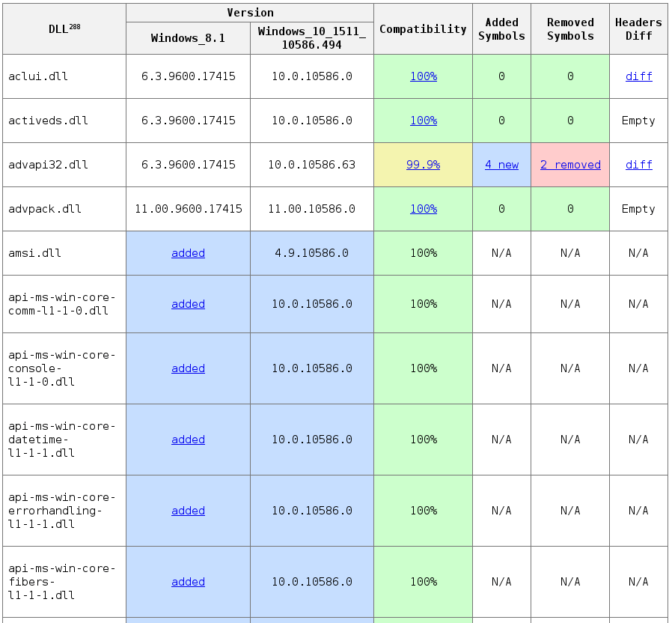Select the api-ms-win-core-console-l1-1-0.dll name cell

click(x=64, y=368)
